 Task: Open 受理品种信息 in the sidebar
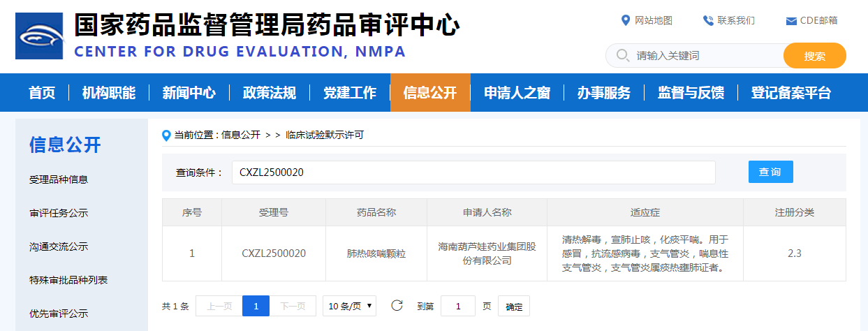tap(59, 179)
